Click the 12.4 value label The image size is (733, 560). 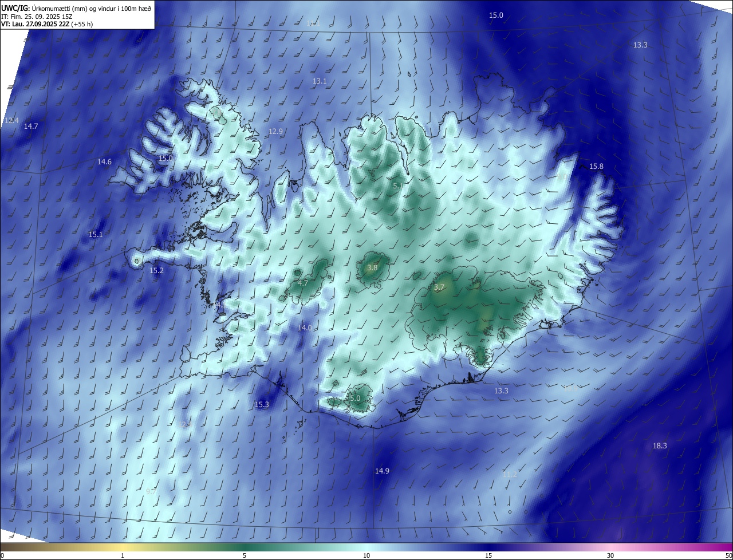(x=11, y=121)
